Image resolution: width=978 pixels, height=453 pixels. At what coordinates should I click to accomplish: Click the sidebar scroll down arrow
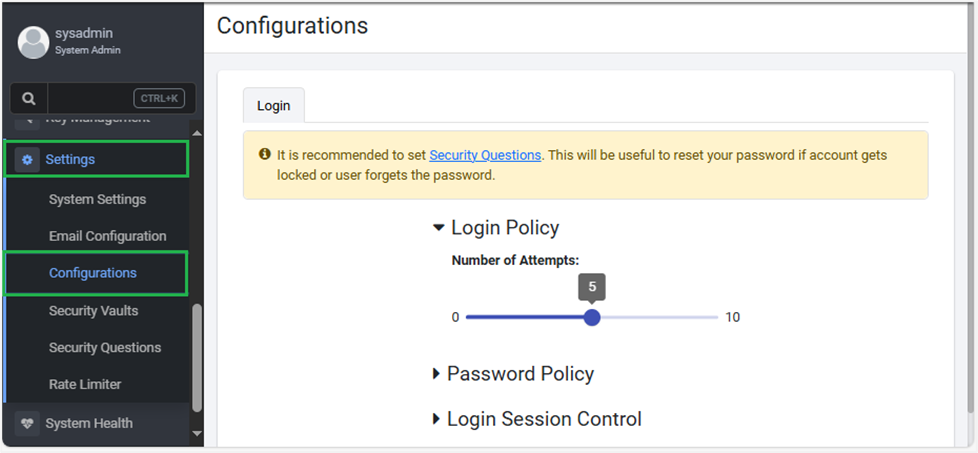point(196,433)
